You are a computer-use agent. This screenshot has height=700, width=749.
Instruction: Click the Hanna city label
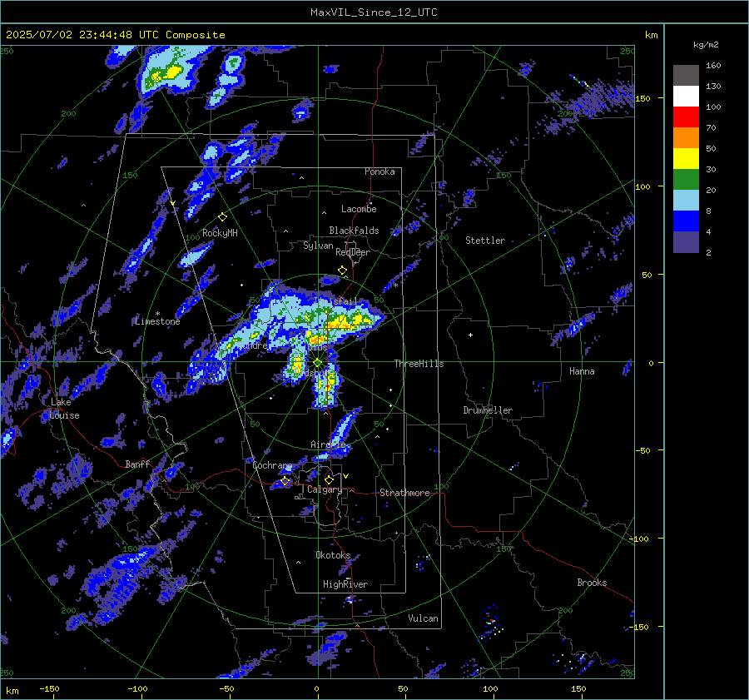coord(582,371)
